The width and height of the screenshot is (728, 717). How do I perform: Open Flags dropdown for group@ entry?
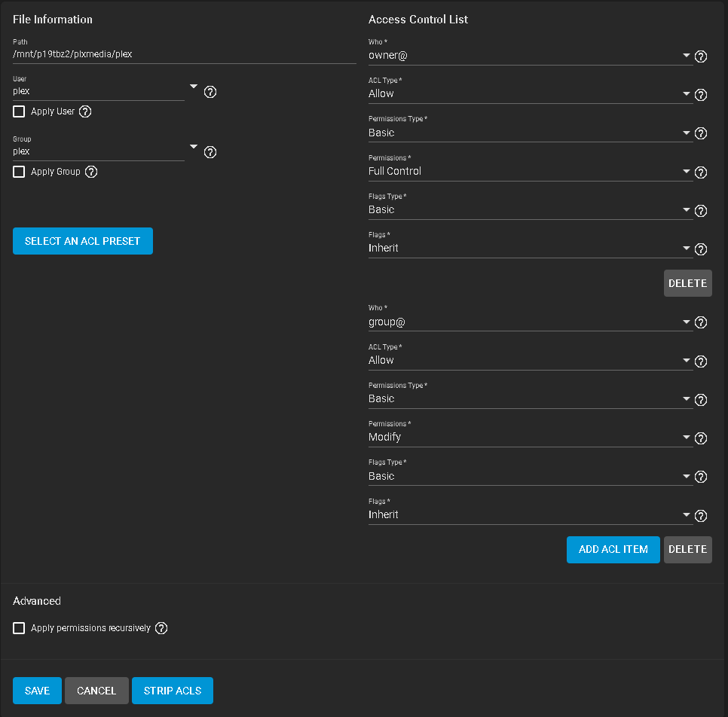pyautogui.click(x=531, y=514)
